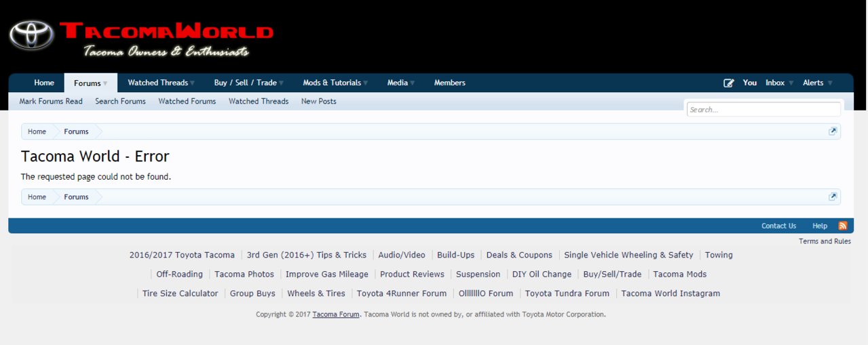
Task: Open quick navigation icon in the top breadcrumb
Action: click(x=833, y=131)
